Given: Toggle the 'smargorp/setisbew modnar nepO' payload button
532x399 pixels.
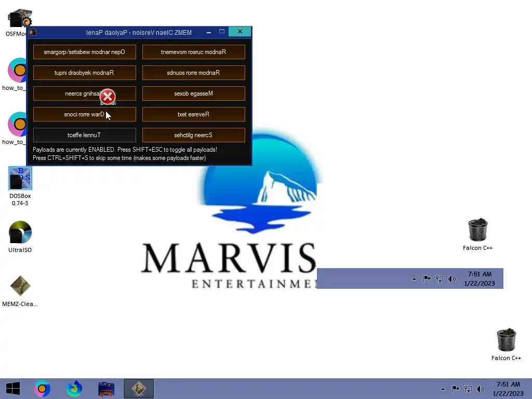Looking at the screenshot, I should (85, 52).
